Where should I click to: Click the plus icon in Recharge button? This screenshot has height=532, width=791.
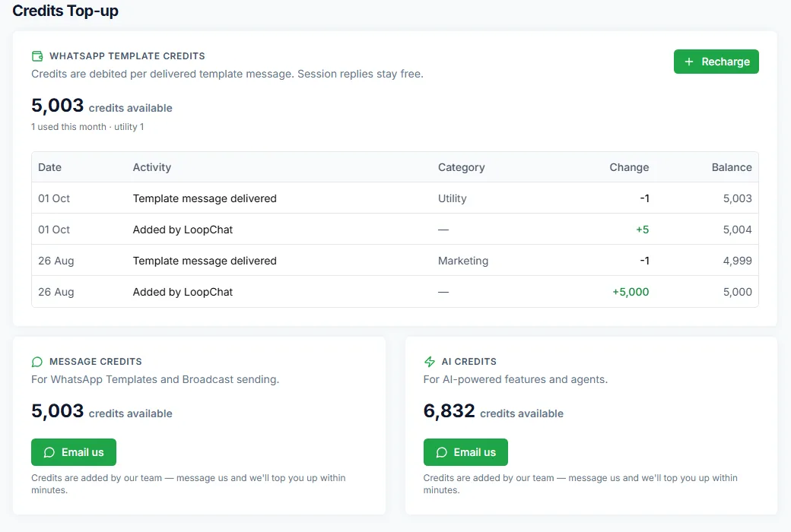pos(688,62)
